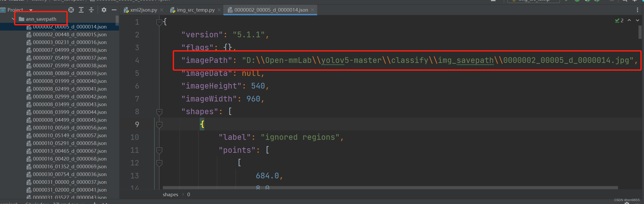The image size is (644, 204).
Task: Close the 0000002_00005_d_0000014.json tab
Action: (313, 10)
